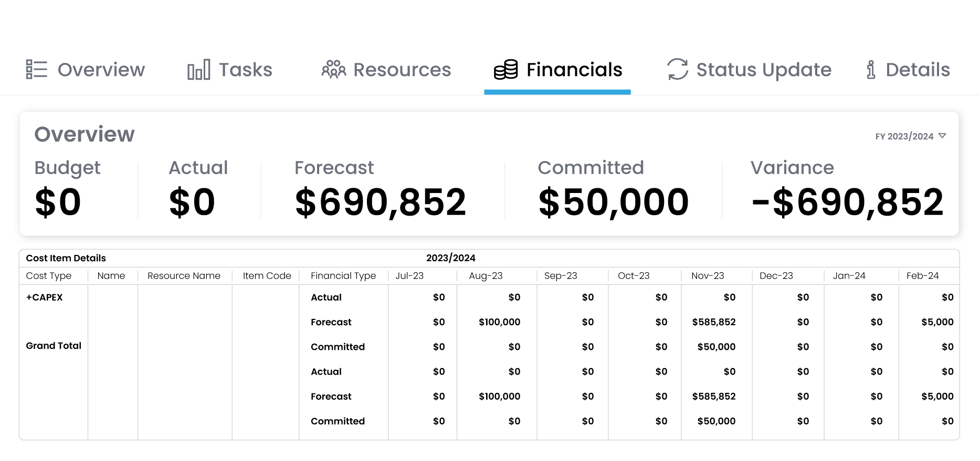Click the Name column header
This screenshot has height=461, width=980.
(111, 276)
